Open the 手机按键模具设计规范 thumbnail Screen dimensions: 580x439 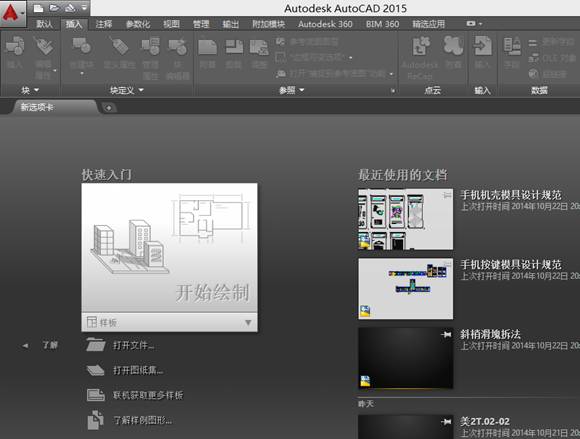[405, 288]
